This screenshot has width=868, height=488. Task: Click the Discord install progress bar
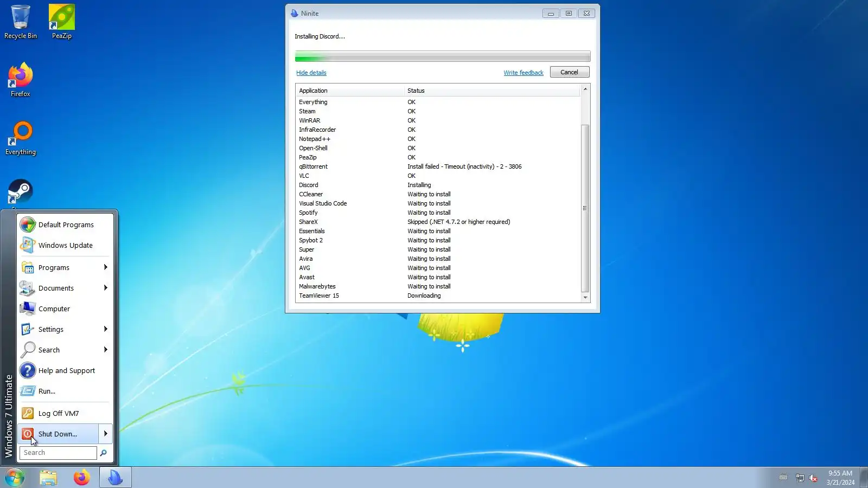pyautogui.click(x=443, y=56)
